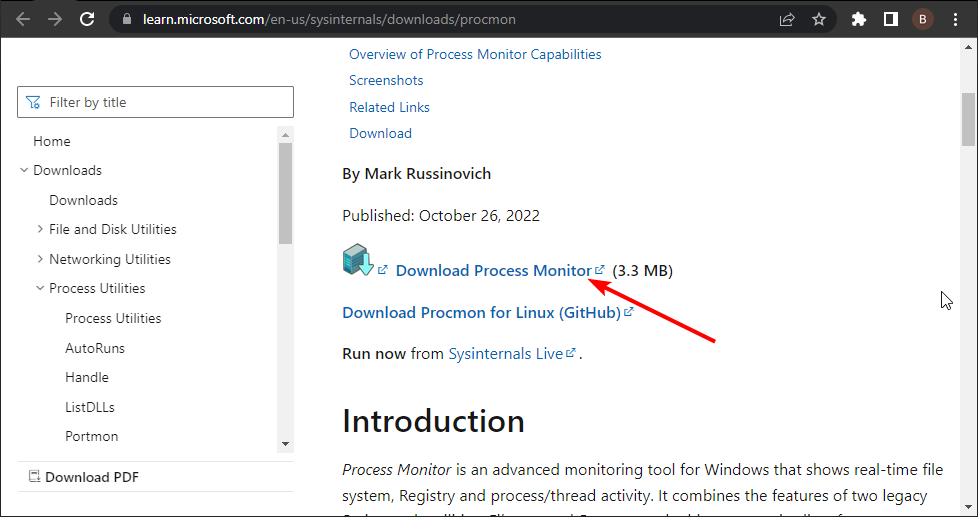Open Chrome three-dot menu
This screenshot has width=978, height=517.
956,19
